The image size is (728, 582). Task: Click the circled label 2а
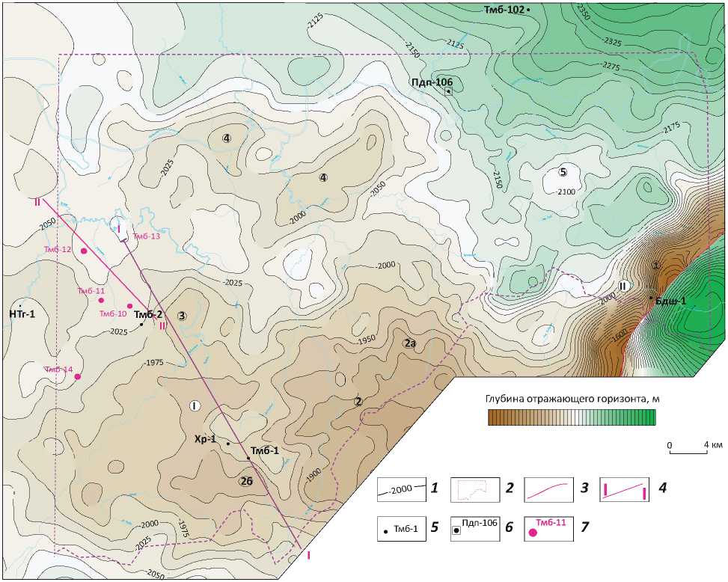point(409,343)
